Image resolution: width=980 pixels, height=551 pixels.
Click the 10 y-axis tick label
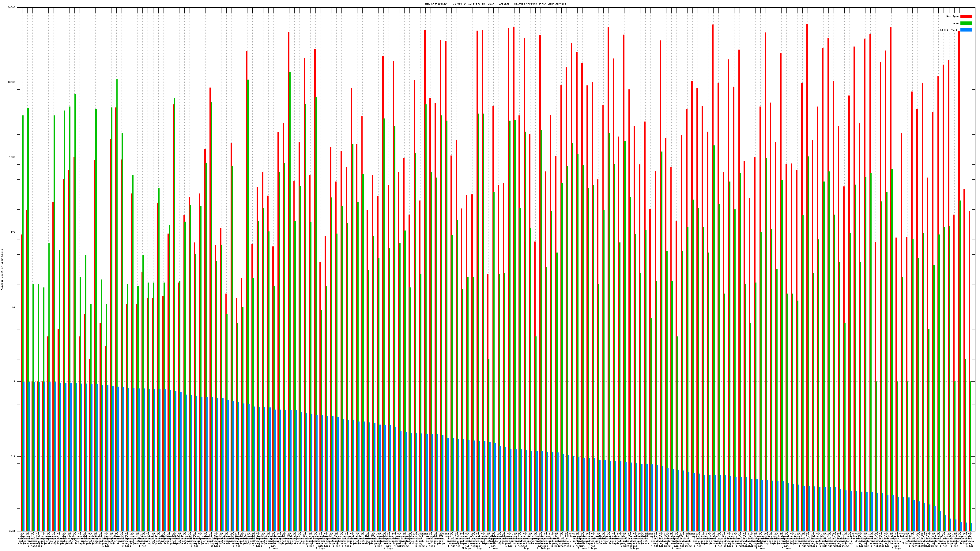[14, 307]
